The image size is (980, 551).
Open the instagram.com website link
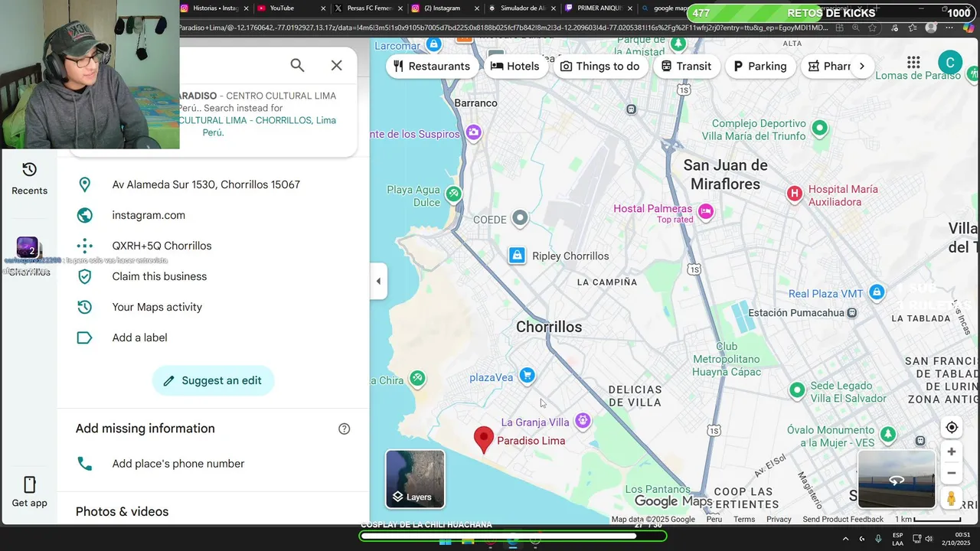click(x=149, y=215)
